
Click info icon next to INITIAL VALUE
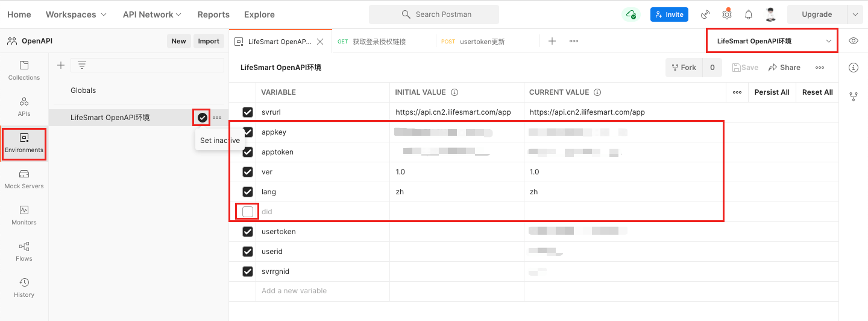click(454, 92)
